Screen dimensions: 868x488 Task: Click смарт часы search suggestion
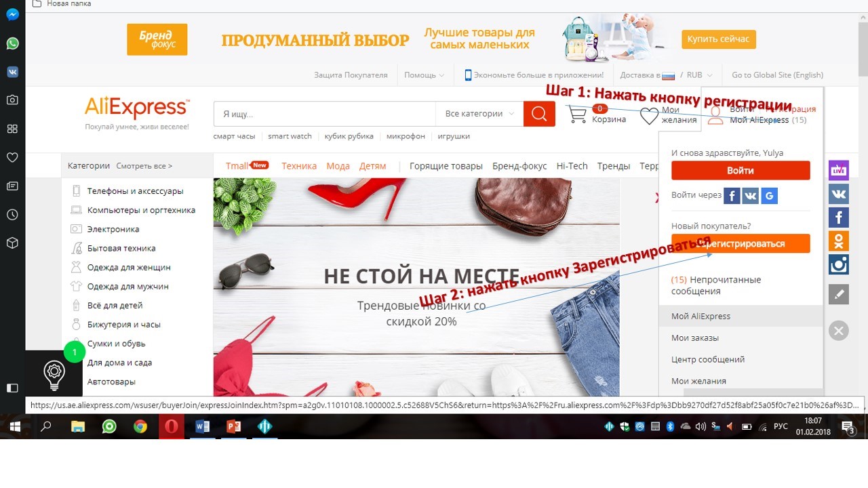click(x=234, y=136)
